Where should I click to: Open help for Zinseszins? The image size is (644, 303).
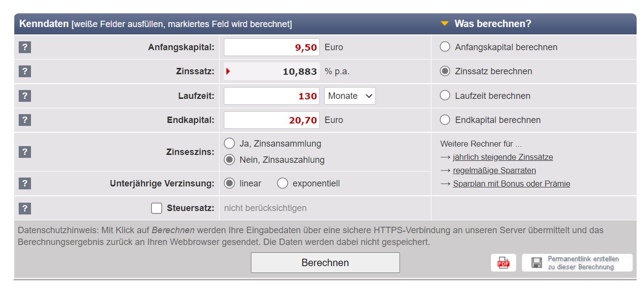25,151
